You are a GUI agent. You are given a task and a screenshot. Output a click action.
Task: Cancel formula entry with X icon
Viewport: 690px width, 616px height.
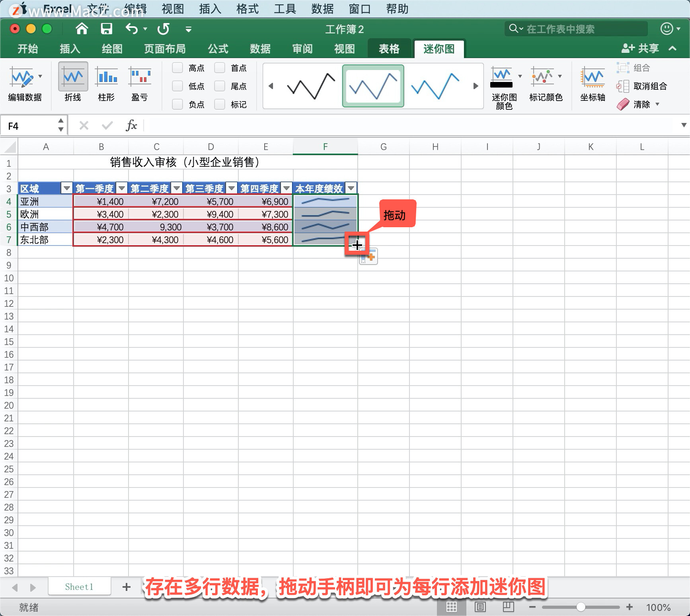point(84,126)
